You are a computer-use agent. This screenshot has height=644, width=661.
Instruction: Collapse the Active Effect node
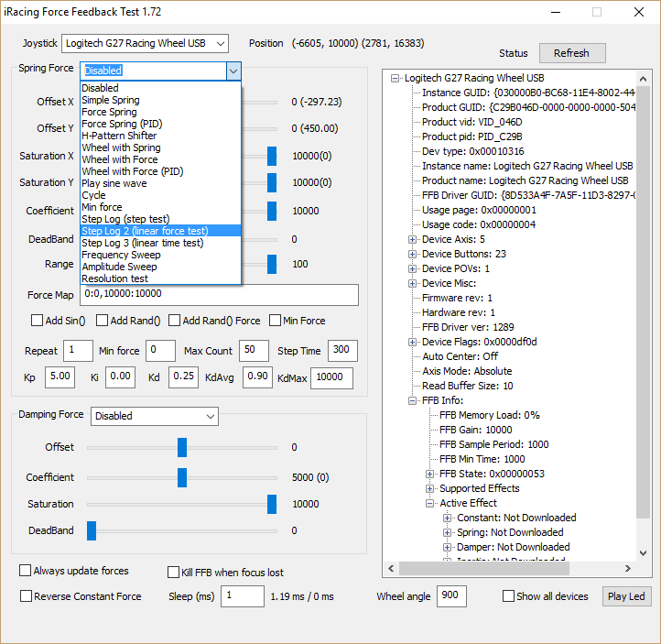429,503
